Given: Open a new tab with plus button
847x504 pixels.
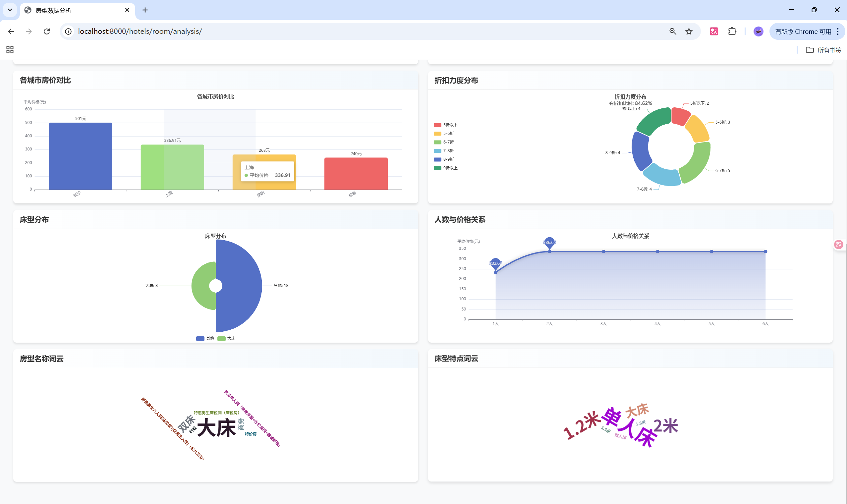Looking at the screenshot, I should [145, 10].
